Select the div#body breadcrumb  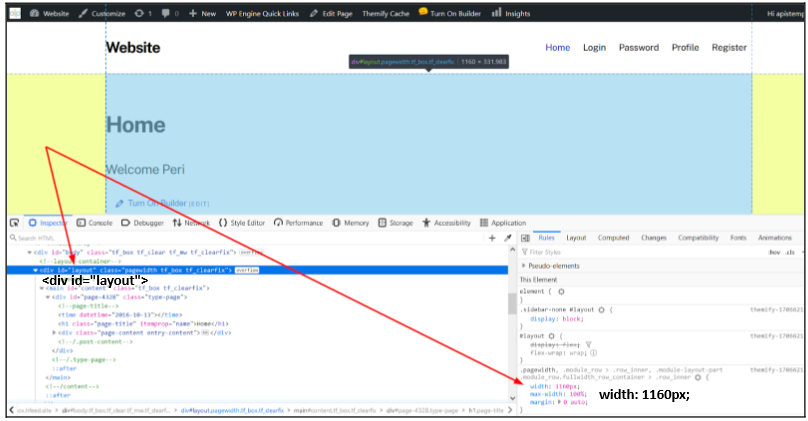(116, 410)
